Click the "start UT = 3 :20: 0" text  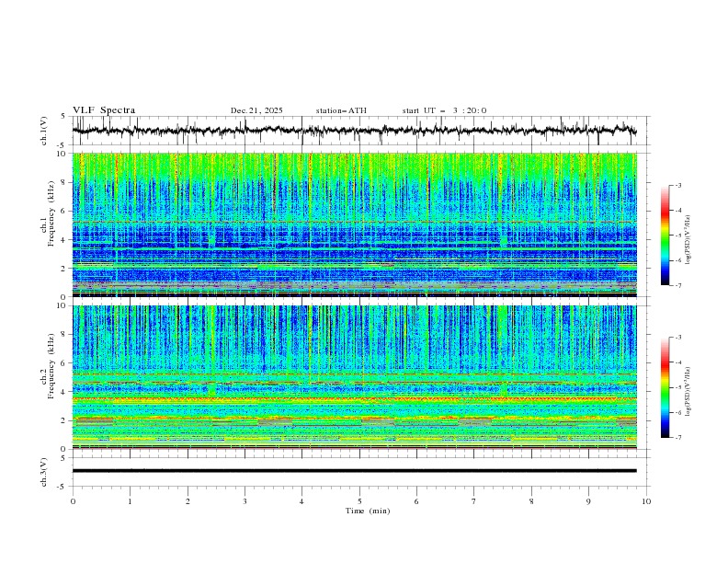point(444,110)
